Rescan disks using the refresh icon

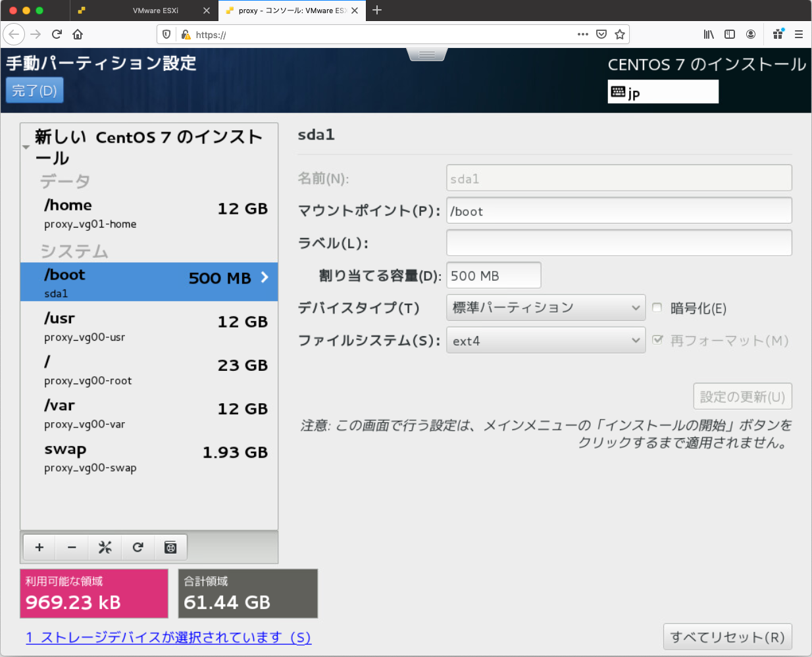[x=138, y=547]
